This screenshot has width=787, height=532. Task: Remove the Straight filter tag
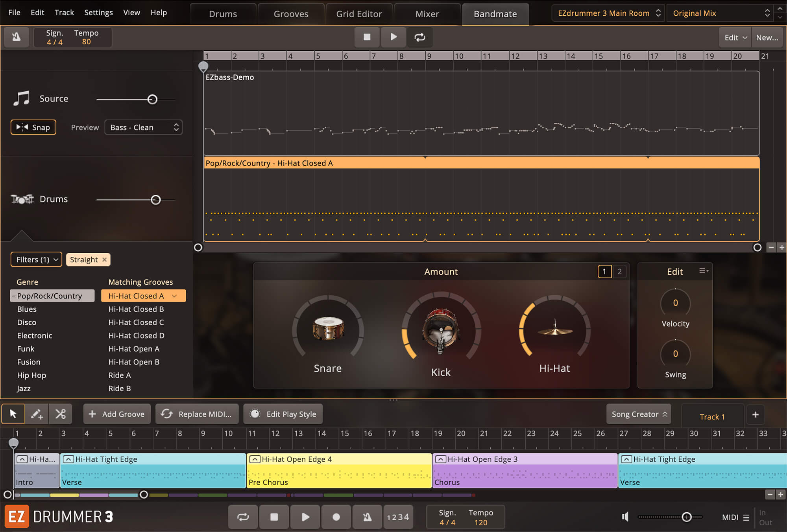104,260
